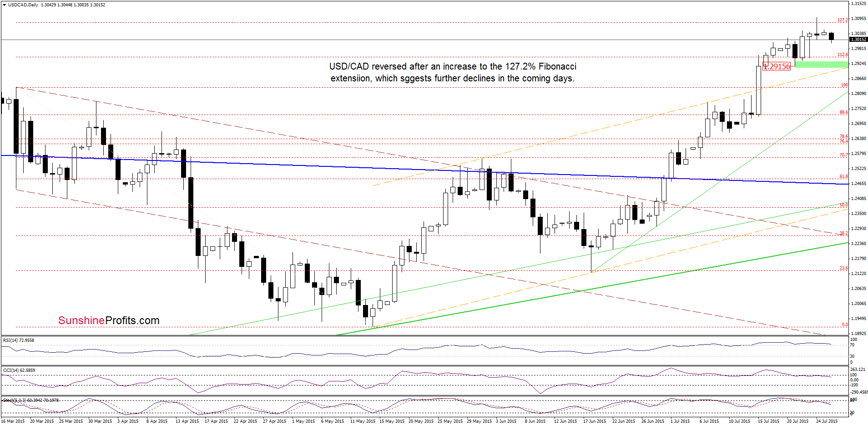Click the 30 Mar 2015 date label
This screenshot has height=425, width=868.
[100, 421]
